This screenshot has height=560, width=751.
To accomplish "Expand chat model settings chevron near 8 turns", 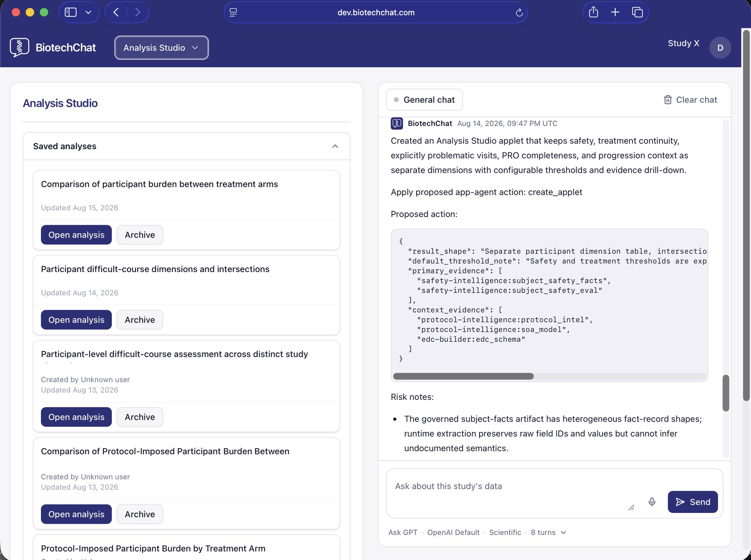I will pyautogui.click(x=563, y=532).
